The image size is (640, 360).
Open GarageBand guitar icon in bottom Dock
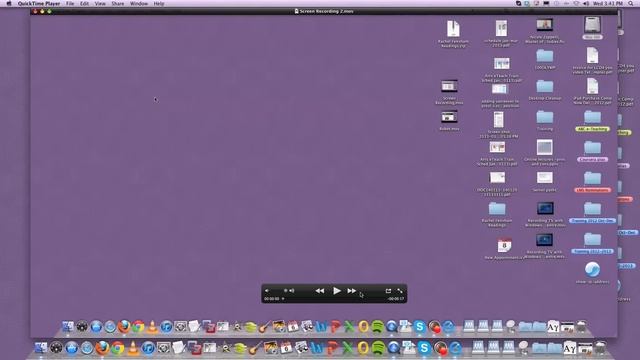(256, 348)
